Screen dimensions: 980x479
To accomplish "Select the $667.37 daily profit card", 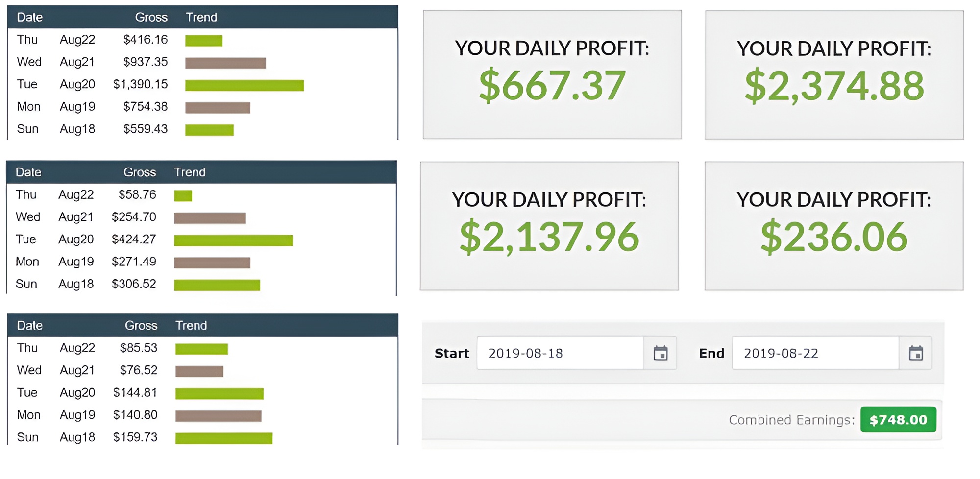I will pyautogui.click(x=552, y=74).
